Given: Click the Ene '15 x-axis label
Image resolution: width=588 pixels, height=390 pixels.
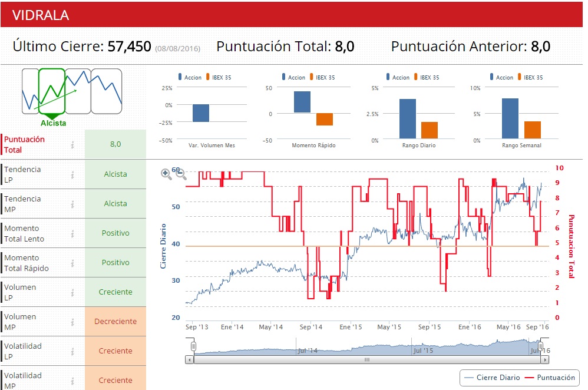Looking at the screenshot, I should 351,327.
